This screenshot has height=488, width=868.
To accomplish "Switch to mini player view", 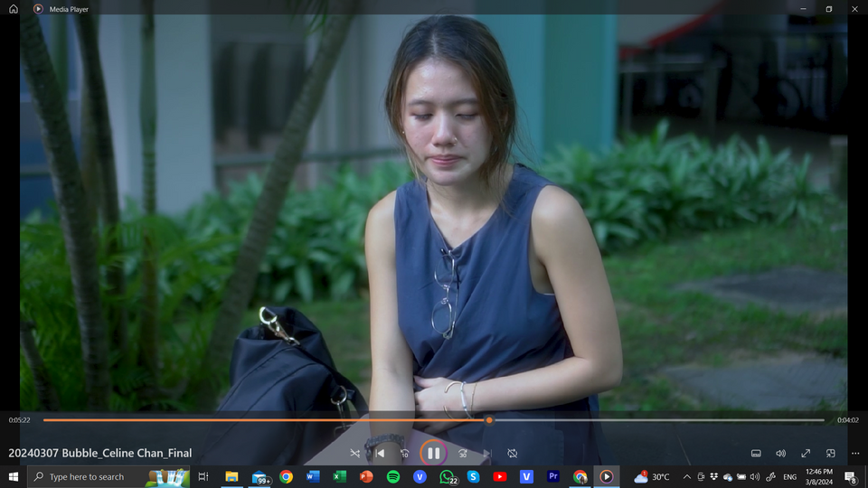I will [x=830, y=454].
